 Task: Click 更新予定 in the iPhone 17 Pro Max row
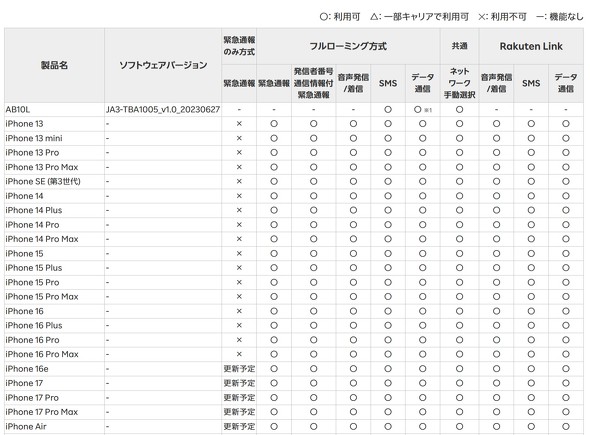click(239, 412)
